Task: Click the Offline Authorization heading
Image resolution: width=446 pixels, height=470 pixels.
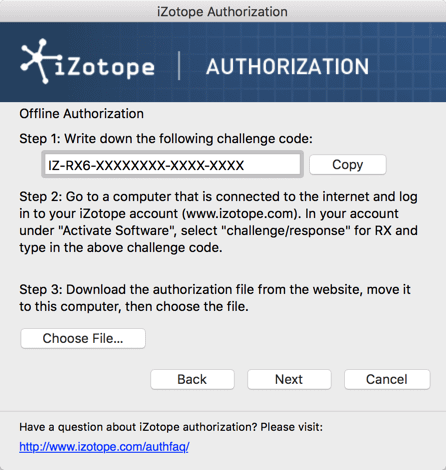Action: click(82, 114)
